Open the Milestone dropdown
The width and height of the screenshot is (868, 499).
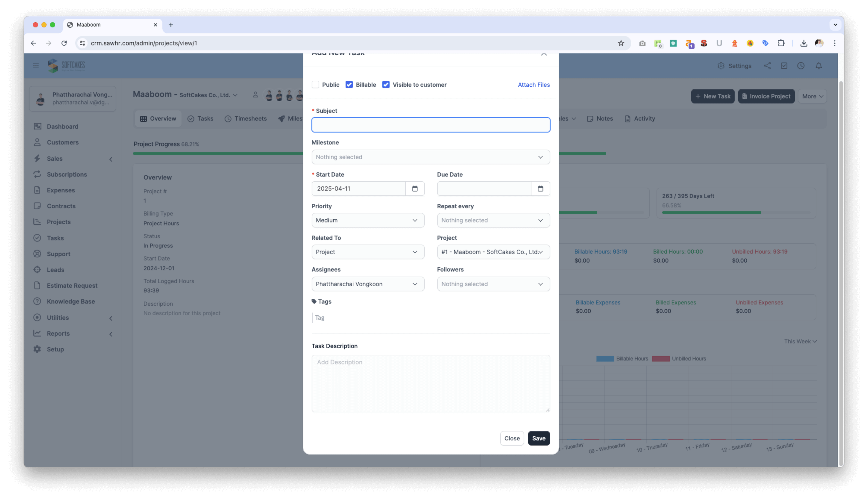tap(431, 157)
